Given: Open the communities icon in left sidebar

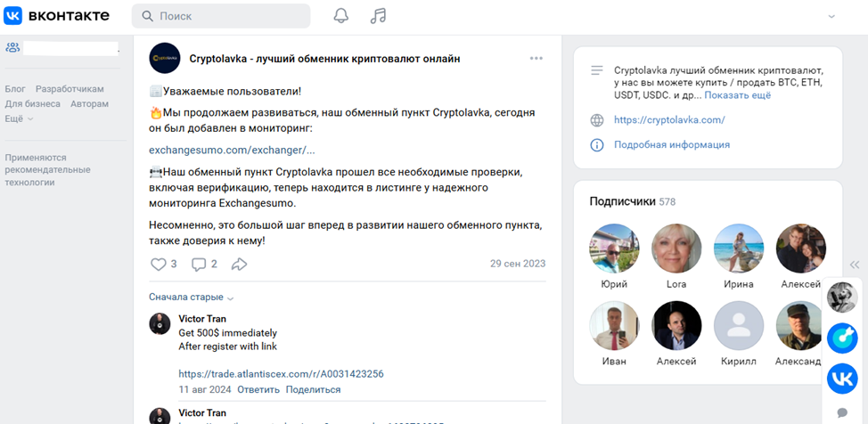Looking at the screenshot, I should 12,47.
